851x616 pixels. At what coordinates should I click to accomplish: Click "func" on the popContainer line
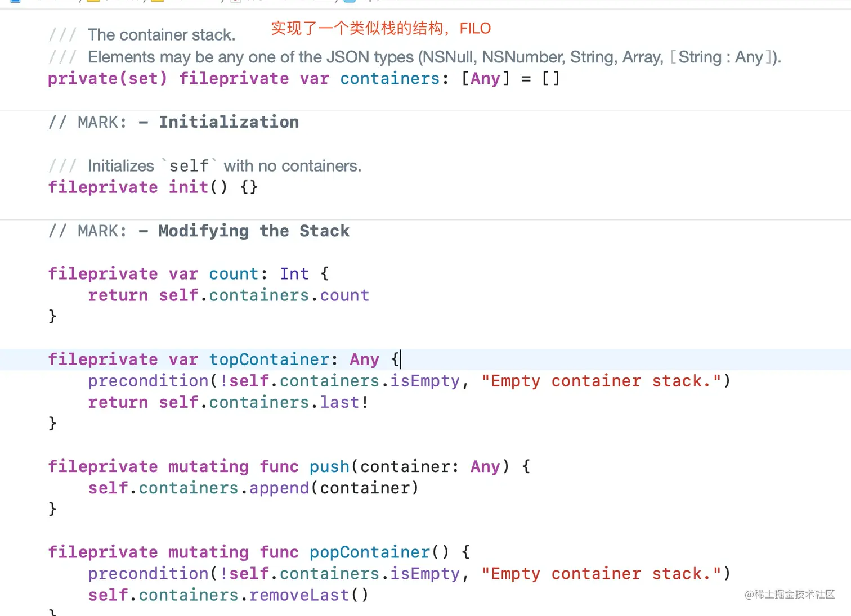coord(279,552)
